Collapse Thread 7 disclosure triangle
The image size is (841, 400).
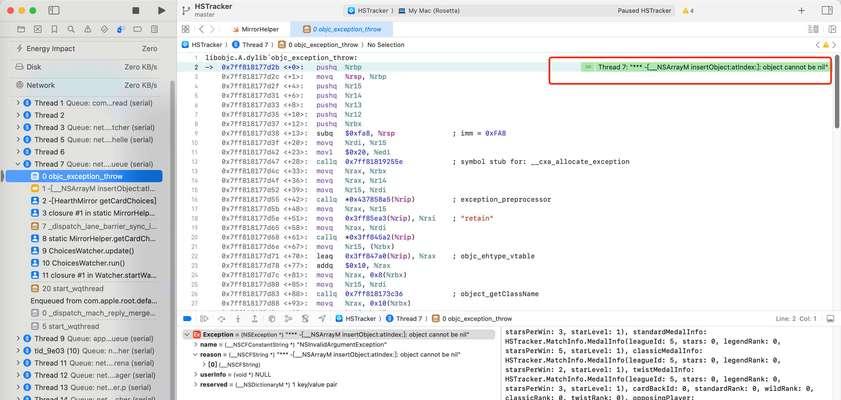point(18,164)
